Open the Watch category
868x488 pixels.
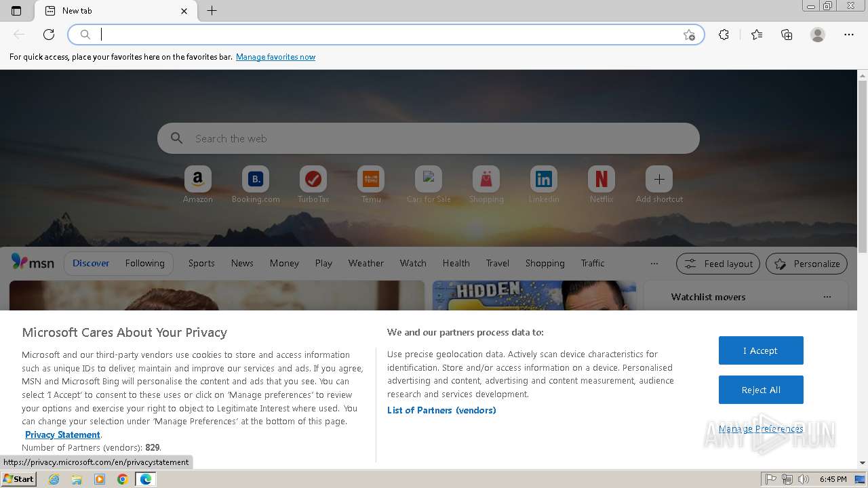[x=413, y=263]
